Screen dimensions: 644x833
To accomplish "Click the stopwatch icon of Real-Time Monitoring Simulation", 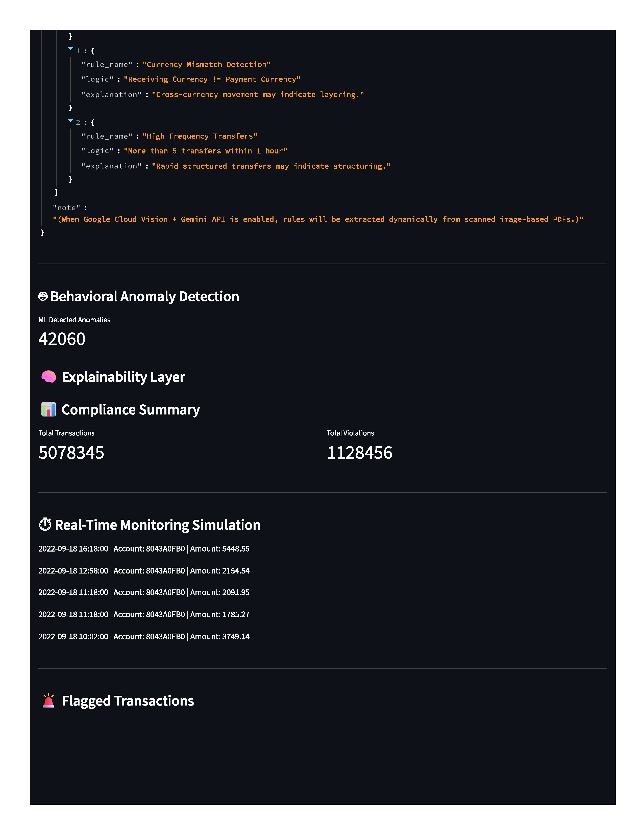I will [x=45, y=525].
